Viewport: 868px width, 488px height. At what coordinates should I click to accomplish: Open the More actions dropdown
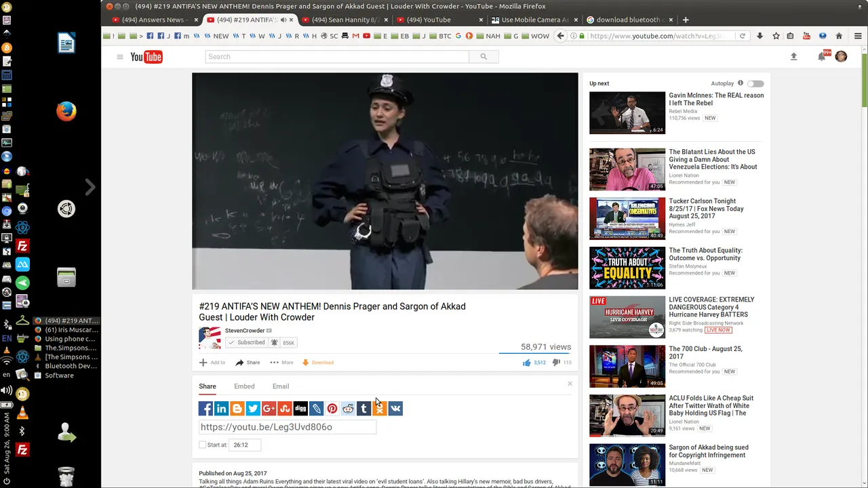[x=281, y=363]
